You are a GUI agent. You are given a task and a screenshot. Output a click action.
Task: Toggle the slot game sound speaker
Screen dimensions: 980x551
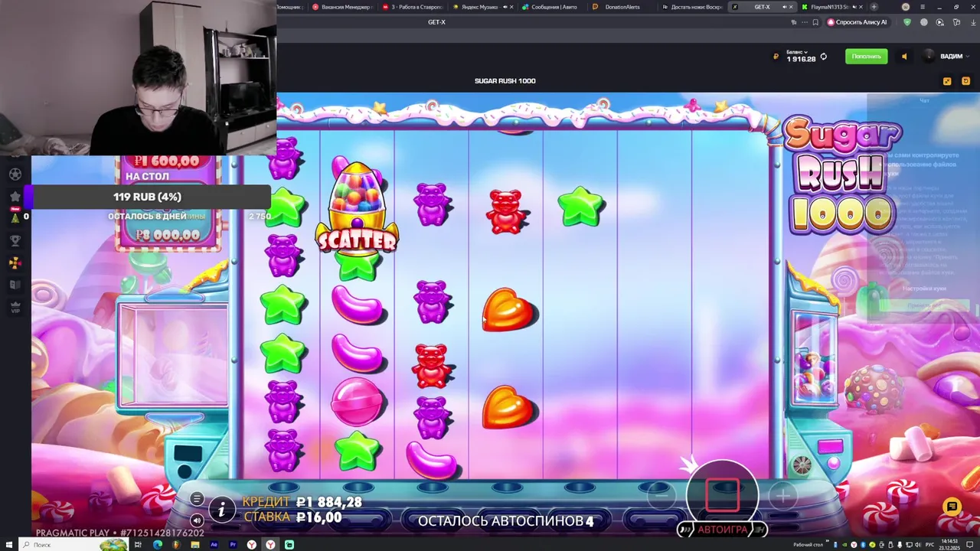click(197, 520)
